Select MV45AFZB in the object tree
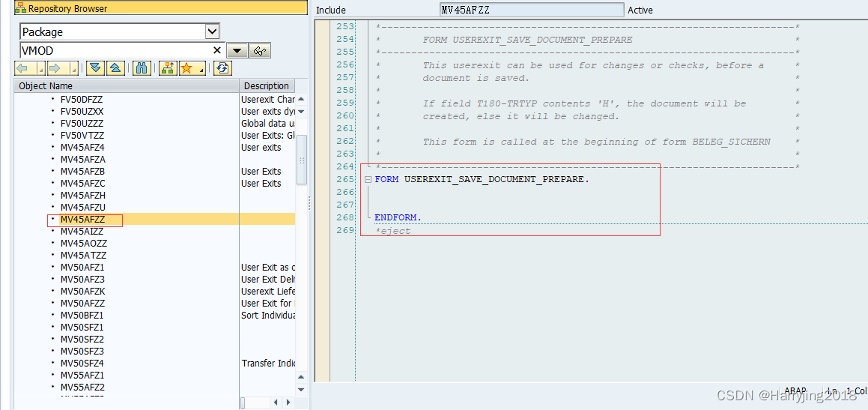The image size is (868, 410). point(82,171)
